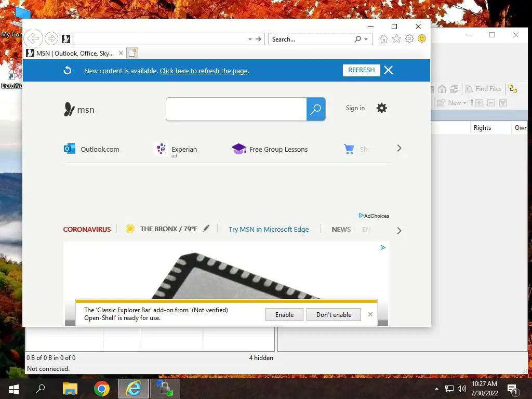This screenshot has height=399, width=532.
Task: Click the 'Not connected.' status text
Action: tap(48, 368)
